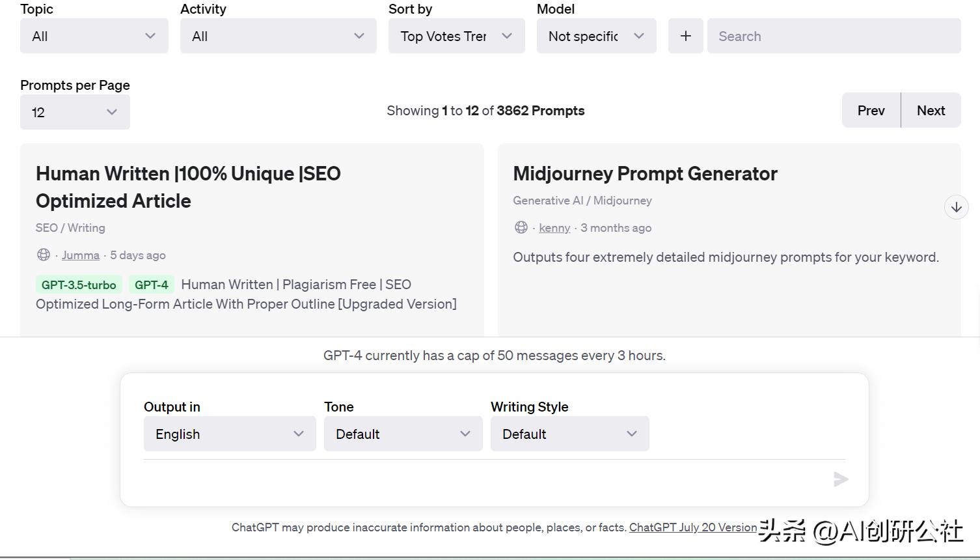Open the Writing Style dropdown
Screen dimensions: 980x560
point(569,434)
